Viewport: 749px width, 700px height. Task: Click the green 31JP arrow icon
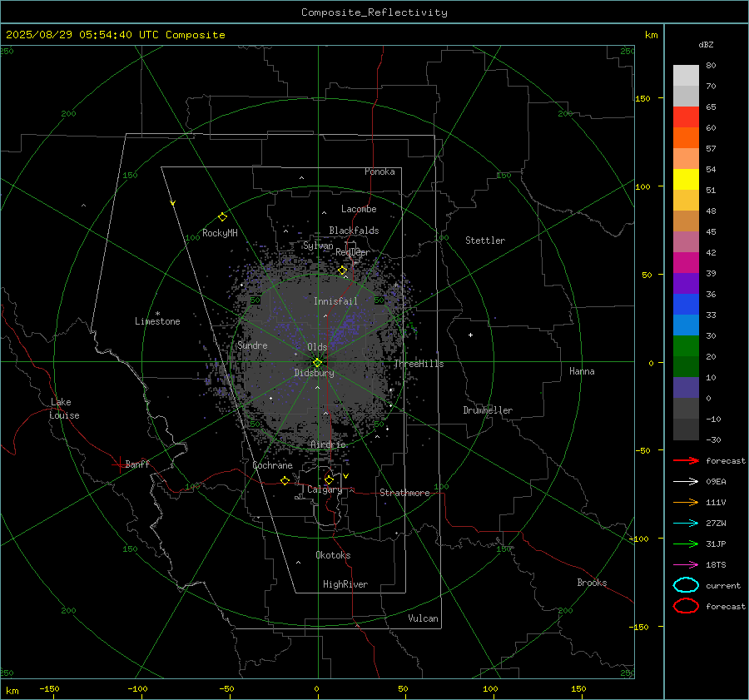coord(686,544)
